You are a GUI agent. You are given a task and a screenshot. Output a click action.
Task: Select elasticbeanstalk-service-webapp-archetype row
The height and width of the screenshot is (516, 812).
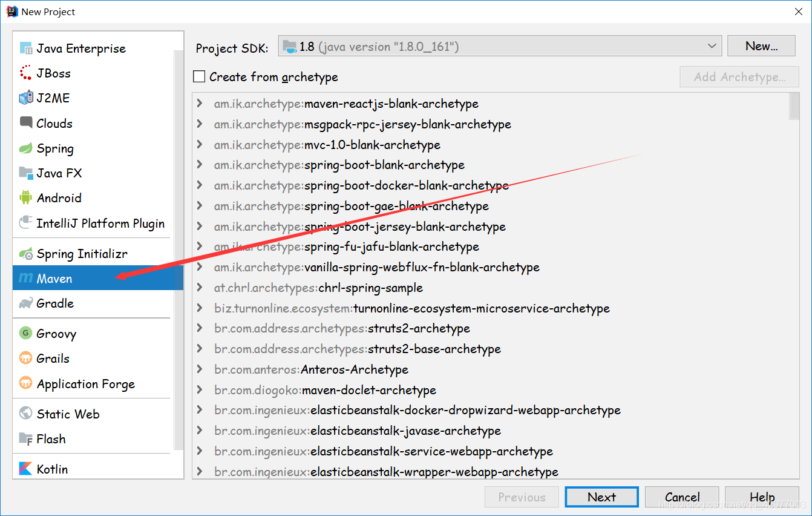pos(491,451)
